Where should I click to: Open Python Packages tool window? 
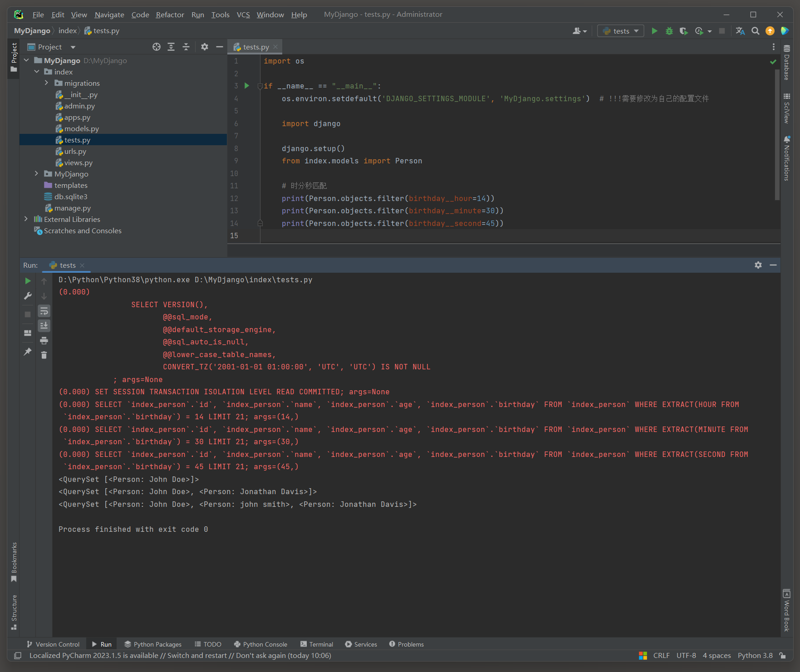tap(153, 644)
